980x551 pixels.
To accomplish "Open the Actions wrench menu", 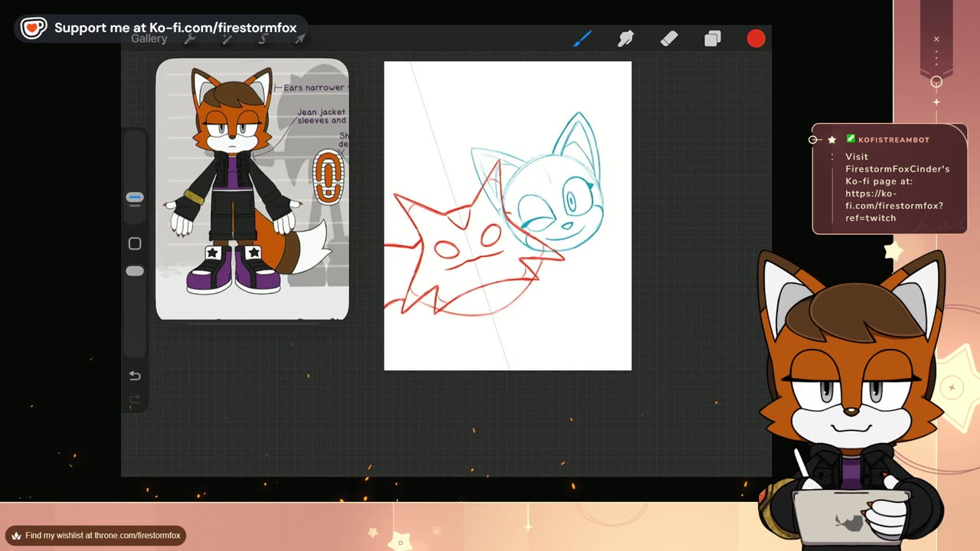I will click(190, 38).
